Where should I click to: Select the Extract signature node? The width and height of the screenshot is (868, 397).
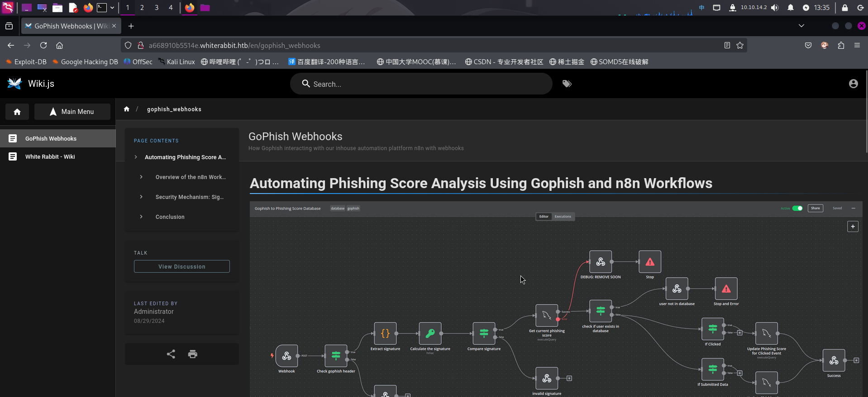coord(385,334)
